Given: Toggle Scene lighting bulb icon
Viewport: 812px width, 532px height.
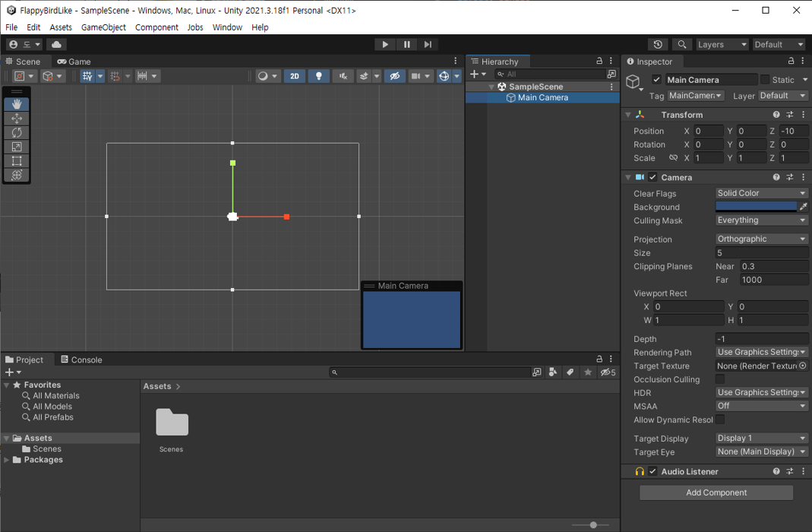Looking at the screenshot, I should [318, 76].
